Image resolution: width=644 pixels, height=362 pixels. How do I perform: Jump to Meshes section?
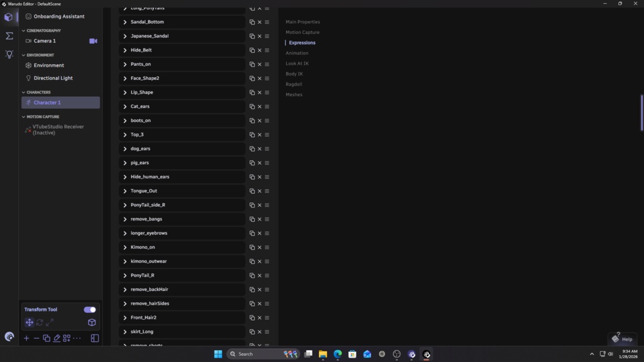[x=294, y=94]
